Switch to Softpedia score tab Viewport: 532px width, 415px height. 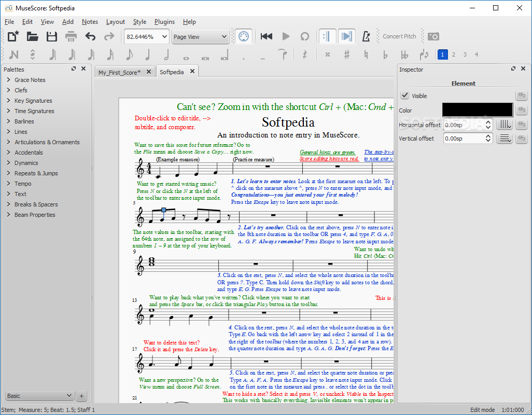coord(172,72)
